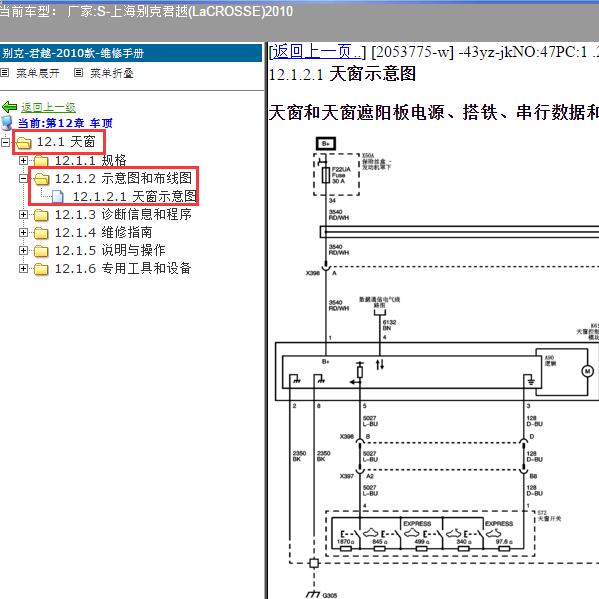Click the S72 天窗开关 label
Image resolution: width=599 pixels, height=599 pixels.
549,516
